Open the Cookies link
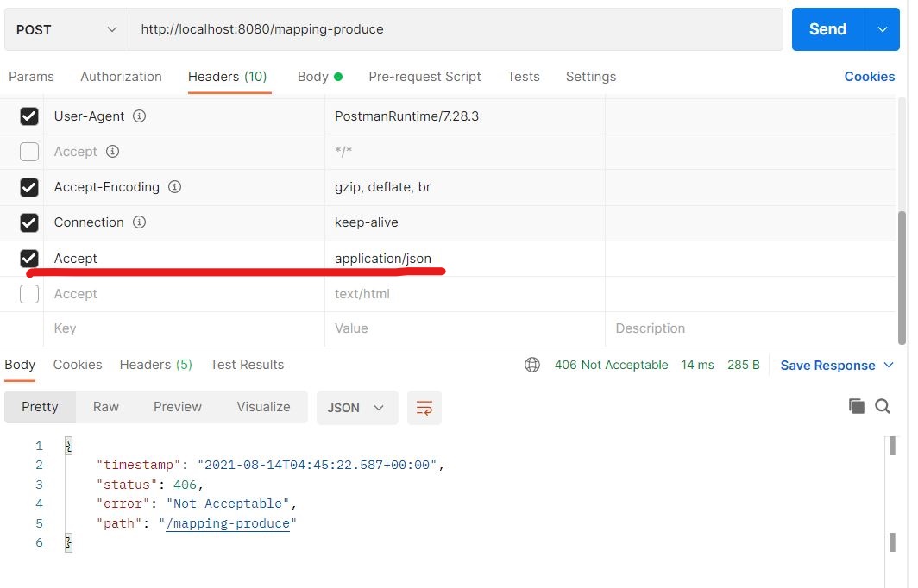This screenshot has width=918, height=588. click(870, 77)
